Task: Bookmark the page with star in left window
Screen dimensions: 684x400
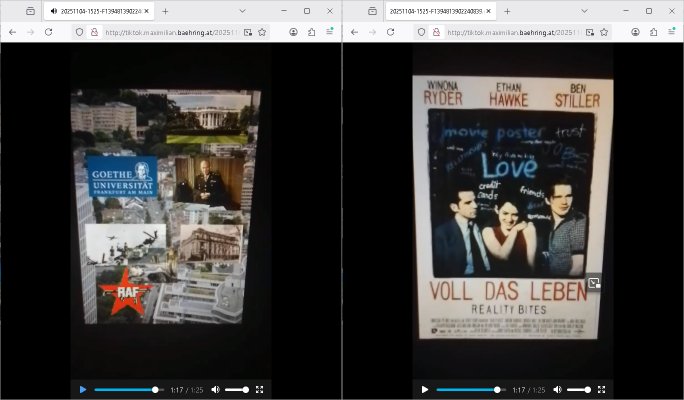Action: click(x=262, y=32)
